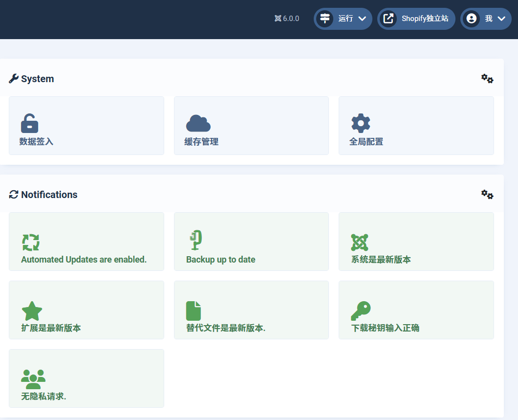Click the users icon for 无隐私请求
This screenshot has height=420, width=518.
point(33,379)
